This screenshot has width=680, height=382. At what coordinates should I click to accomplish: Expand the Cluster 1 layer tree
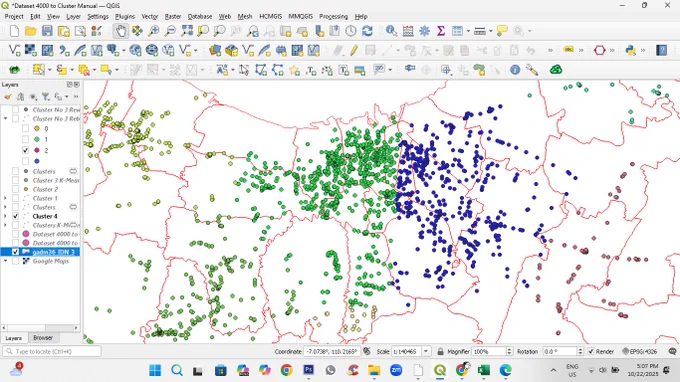coord(5,198)
